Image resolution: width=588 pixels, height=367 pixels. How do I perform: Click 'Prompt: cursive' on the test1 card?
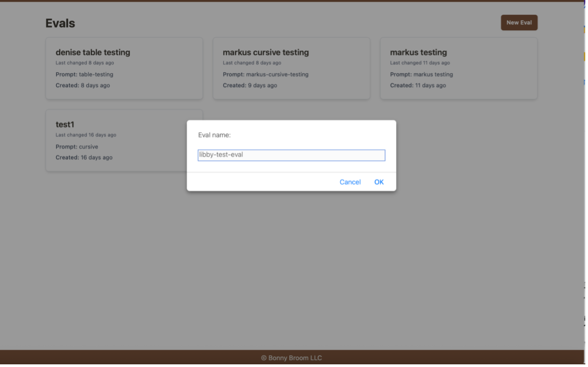77,147
